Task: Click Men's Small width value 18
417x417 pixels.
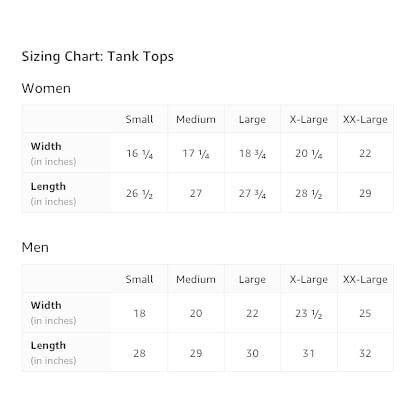Action: (139, 313)
